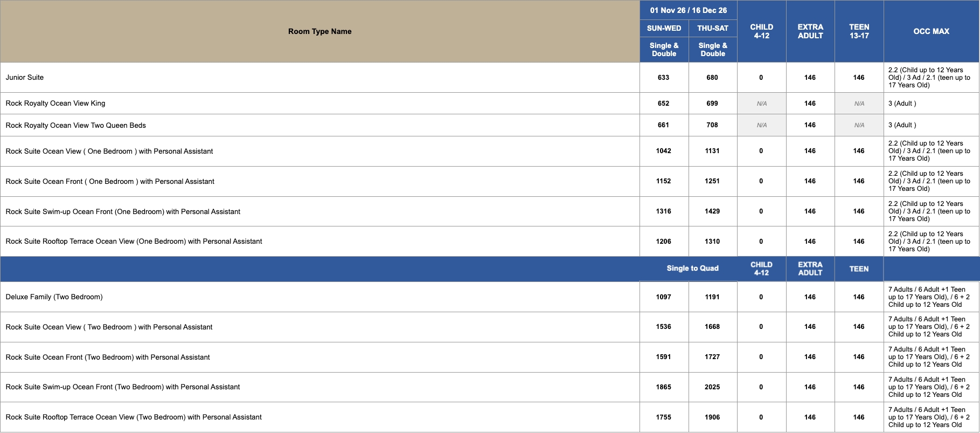Click the SUN-WED column header
Screen dimensions: 980x433
[x=664, y=28]
